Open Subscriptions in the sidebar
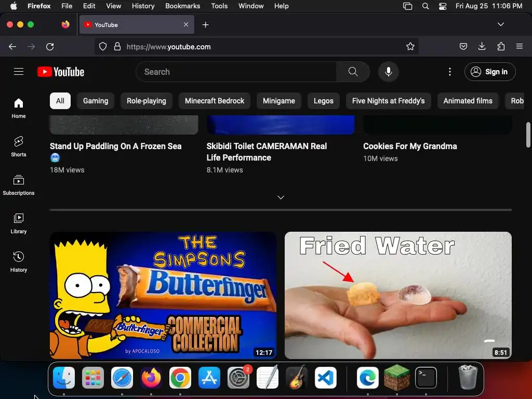532x399 pixels. tap(19, 185)
